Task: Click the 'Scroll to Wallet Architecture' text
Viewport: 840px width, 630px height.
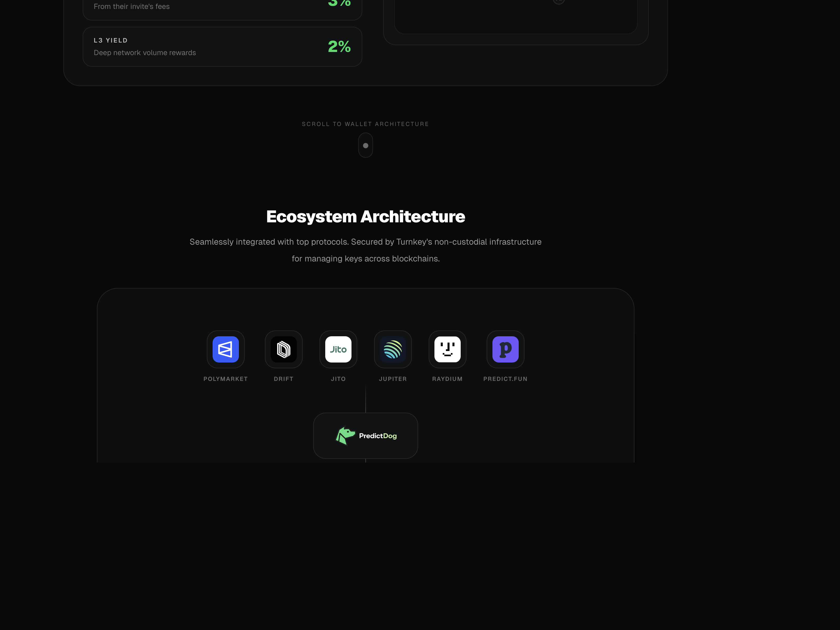Action: point(365,124)
